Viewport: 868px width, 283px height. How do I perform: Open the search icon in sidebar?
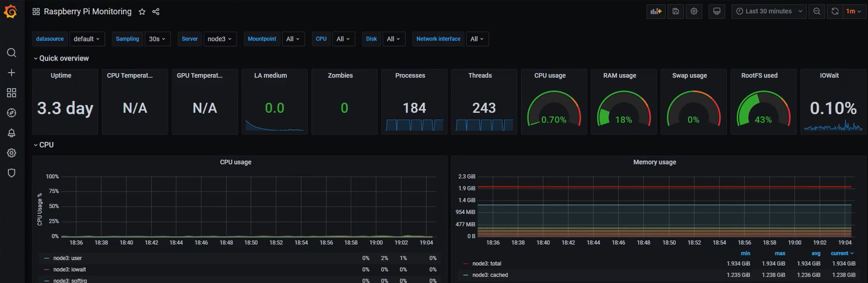[x=11, y=53]
